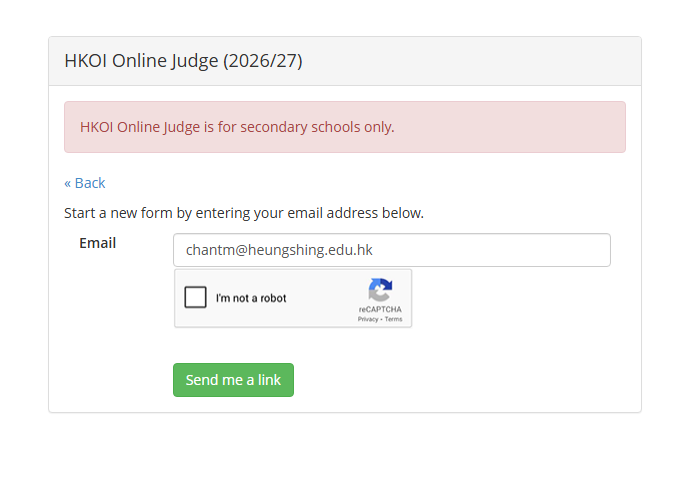This screenshot has height=481, width=690.
Task: Click the « chevron before Back
Action: pyautogui.click(x=68, y=184)
